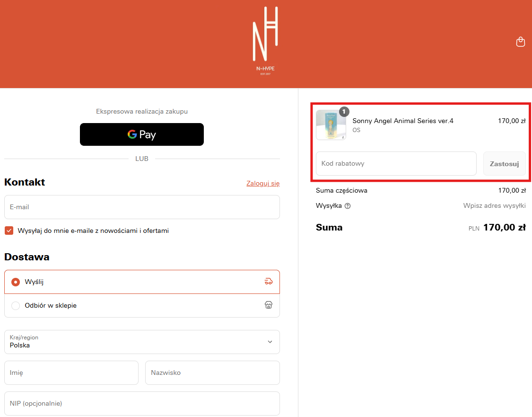
Task: Click the Dostawa section heading
Action: [27, 257]
